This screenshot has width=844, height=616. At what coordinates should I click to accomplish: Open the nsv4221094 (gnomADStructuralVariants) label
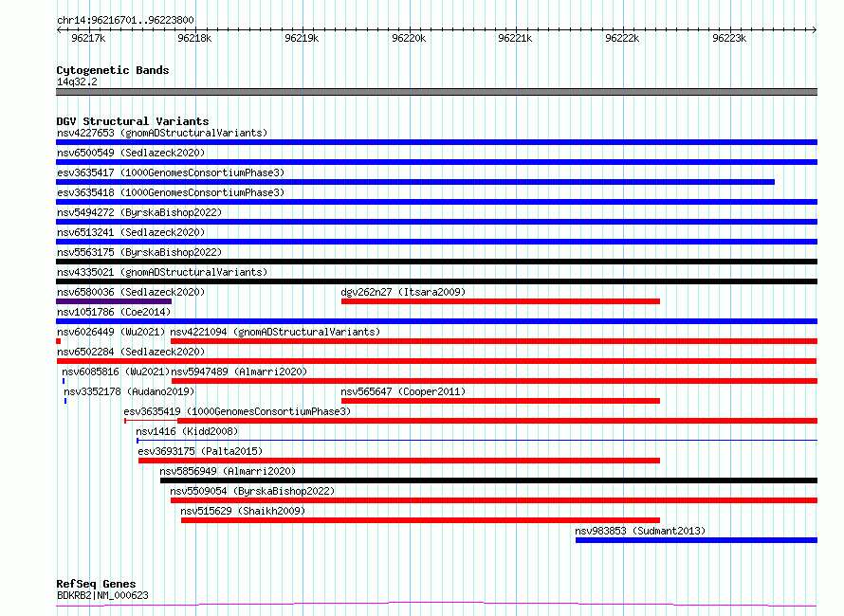click(275, 332)
